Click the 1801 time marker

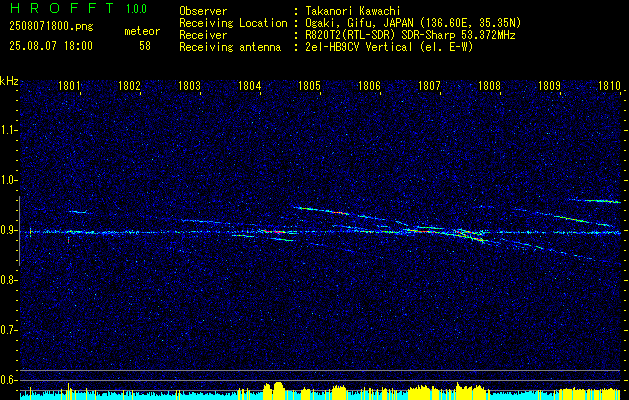click(x=69, y=86)
